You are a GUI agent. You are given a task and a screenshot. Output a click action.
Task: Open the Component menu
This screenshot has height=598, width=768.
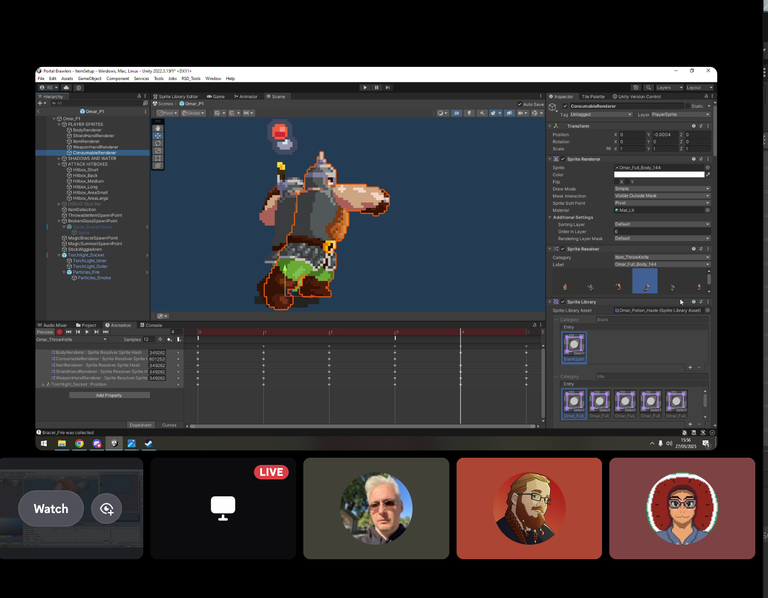118,78
